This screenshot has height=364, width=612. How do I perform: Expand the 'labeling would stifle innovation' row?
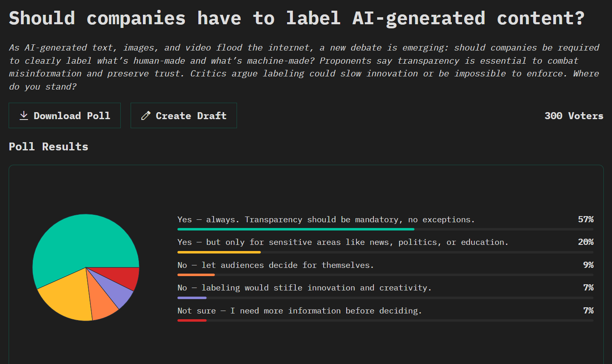pos(305,288)
